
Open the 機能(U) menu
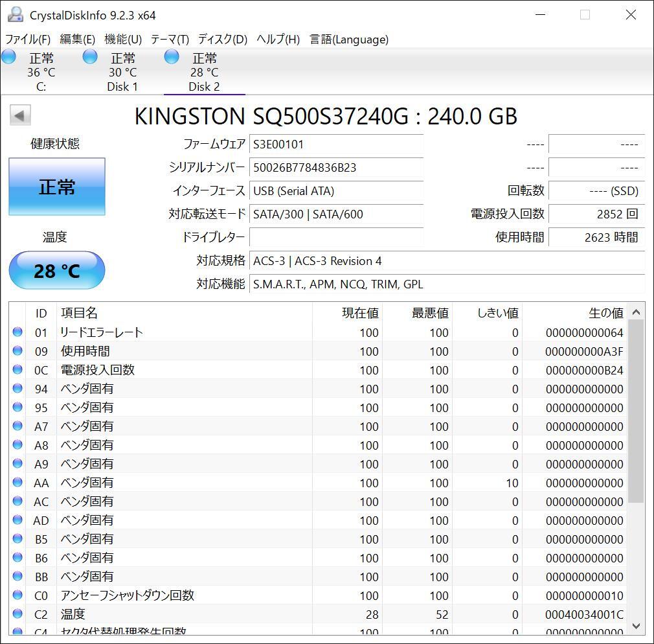(123, 40)
